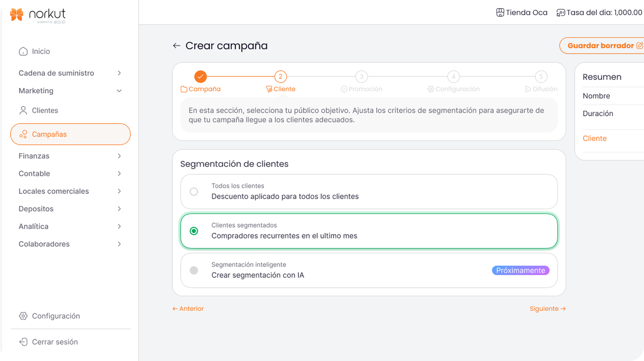Screen dimensions: 644x361
Task: Select the Todos los clientes radio option
Action: click(194, 192)
